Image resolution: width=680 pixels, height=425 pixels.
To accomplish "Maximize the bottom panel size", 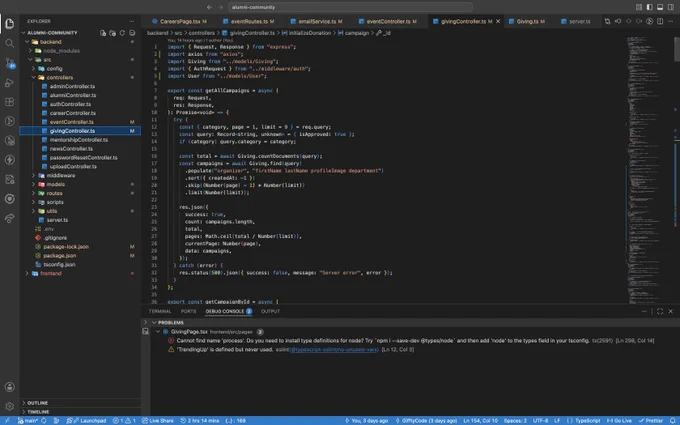I will [x=660, y=311].
